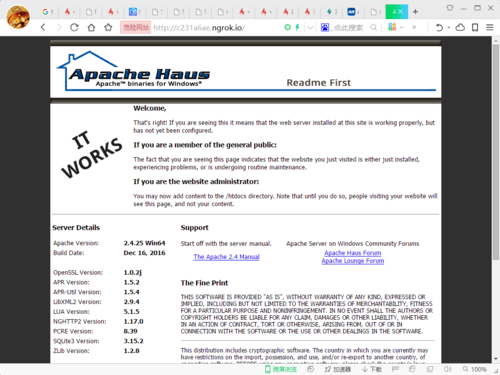
Task: Switch to the dark blue app icon tab
Action: click(353, 12)
